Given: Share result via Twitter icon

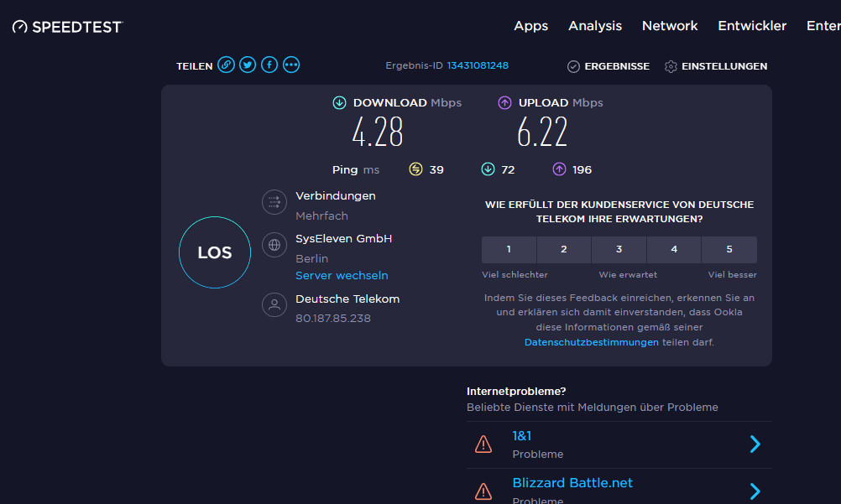Looking at the screenshot, I should coord(248,65).
